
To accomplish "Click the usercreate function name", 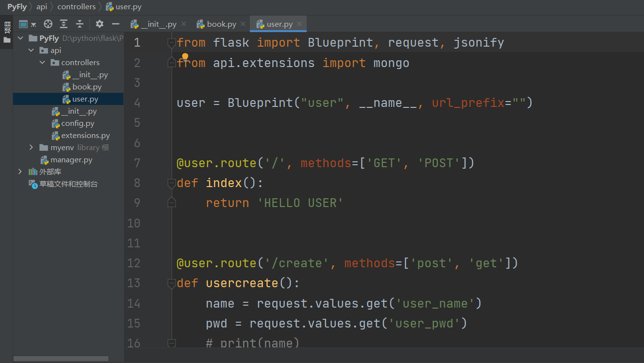I will (x=242, y=283).
